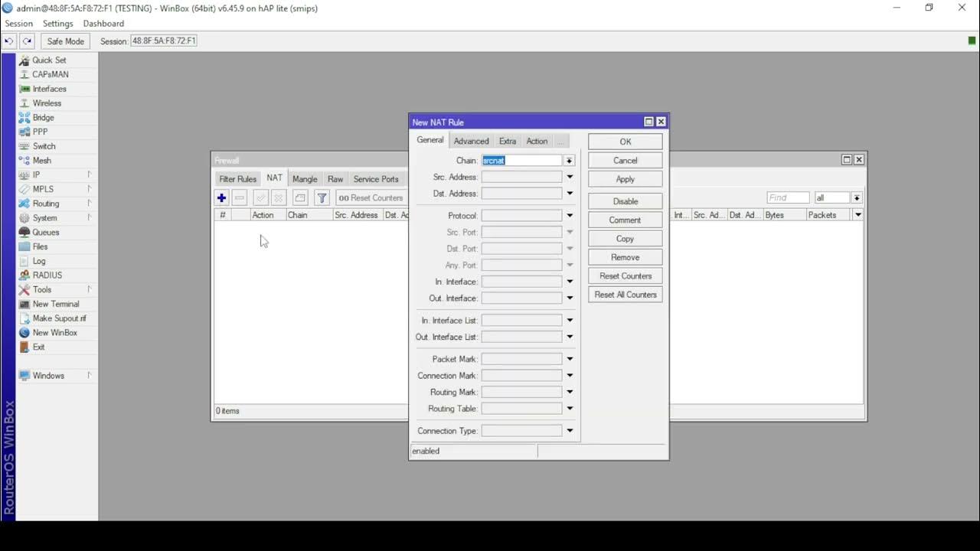
Task: Click the Chain input field
Action: (x=522, y=161)
